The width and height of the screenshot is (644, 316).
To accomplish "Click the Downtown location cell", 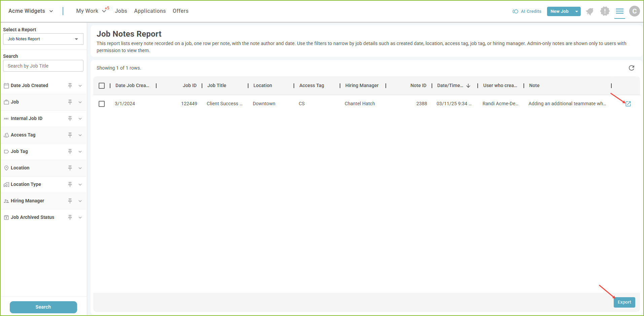I will click(x=264, y=104).
